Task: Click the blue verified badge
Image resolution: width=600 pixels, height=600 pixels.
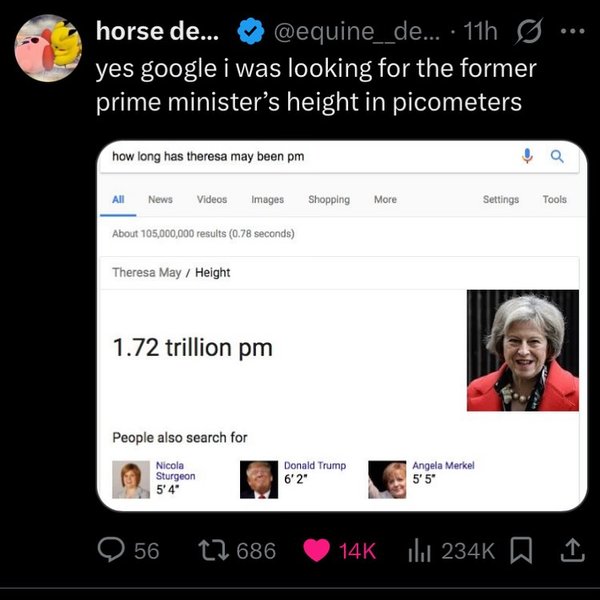Action: [250, 34]
